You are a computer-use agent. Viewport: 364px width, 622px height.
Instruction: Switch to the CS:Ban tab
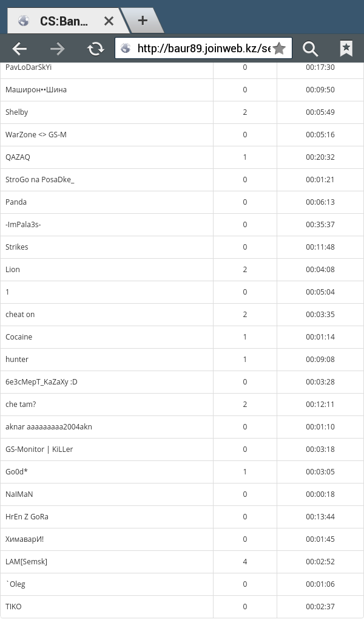63,21
